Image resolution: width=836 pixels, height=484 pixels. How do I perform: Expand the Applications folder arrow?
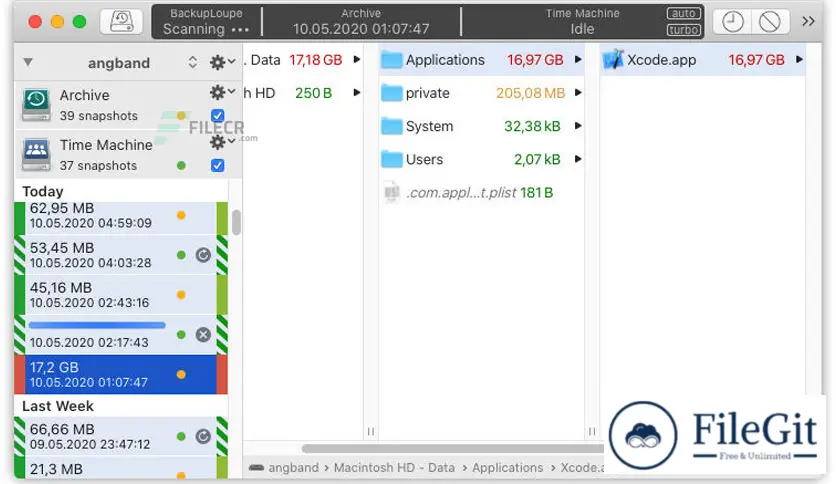pyautogui.click(x=578, y=60)
